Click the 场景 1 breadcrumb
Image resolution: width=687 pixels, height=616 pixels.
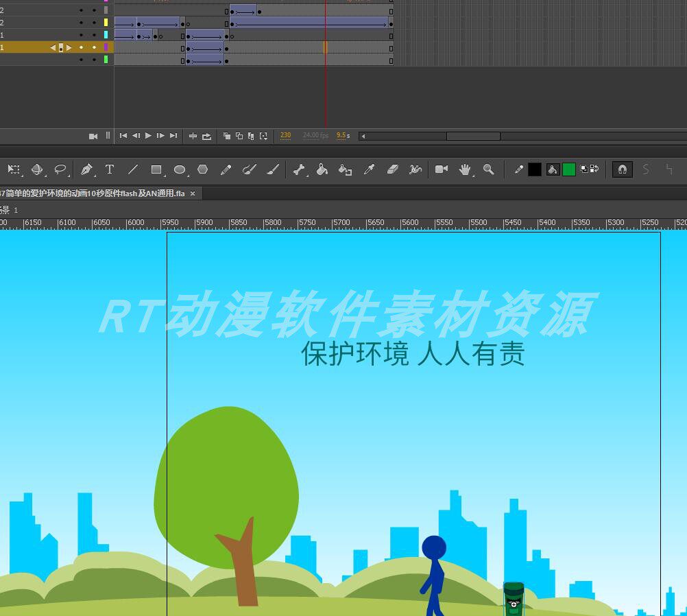pos(7,210)
